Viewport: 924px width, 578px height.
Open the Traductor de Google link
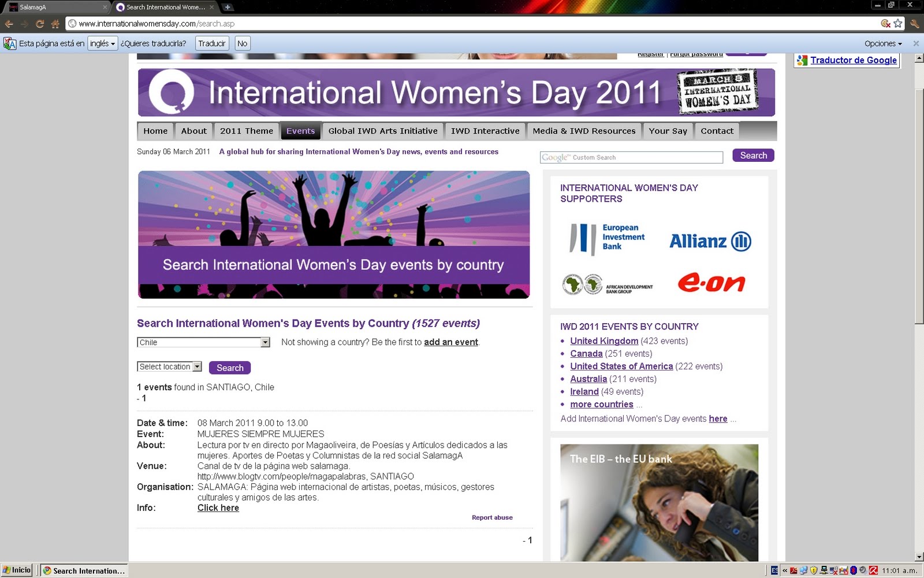853,60
